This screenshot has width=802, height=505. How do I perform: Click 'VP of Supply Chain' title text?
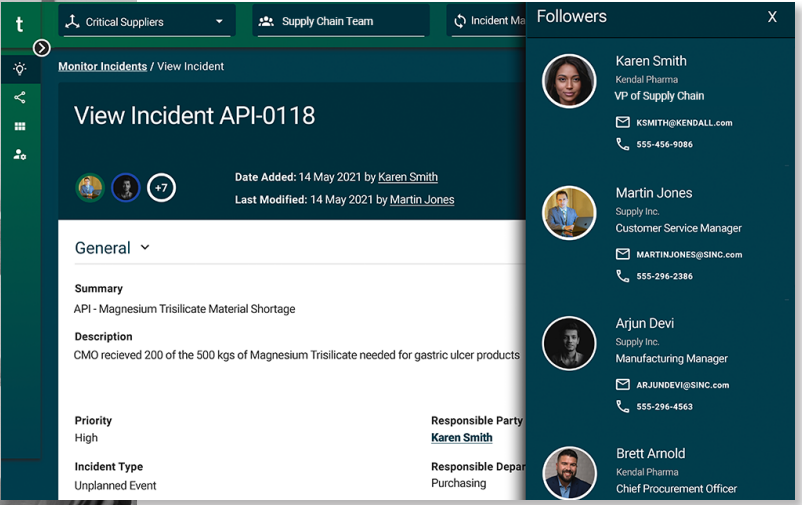659,96
